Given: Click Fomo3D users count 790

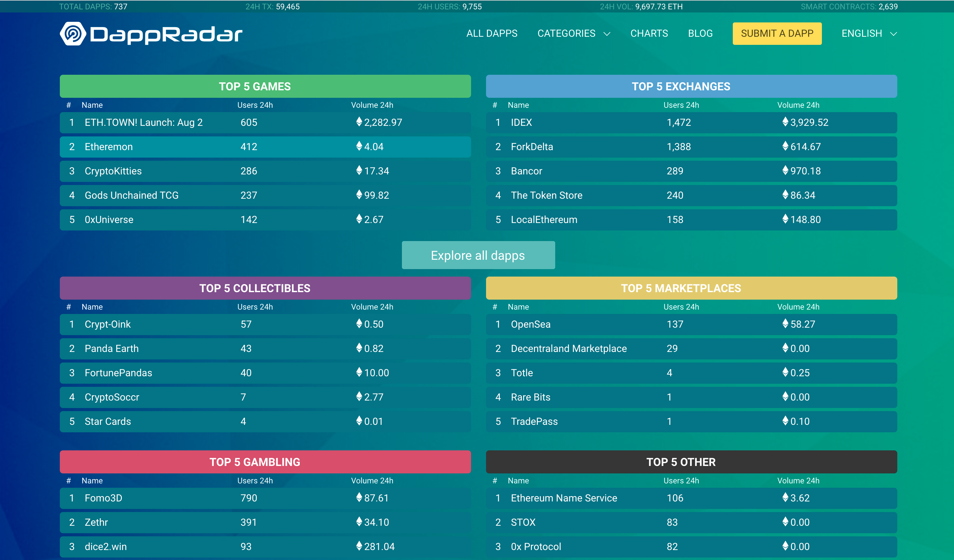Looking at the screenshot, I should [x=249, y=498].
